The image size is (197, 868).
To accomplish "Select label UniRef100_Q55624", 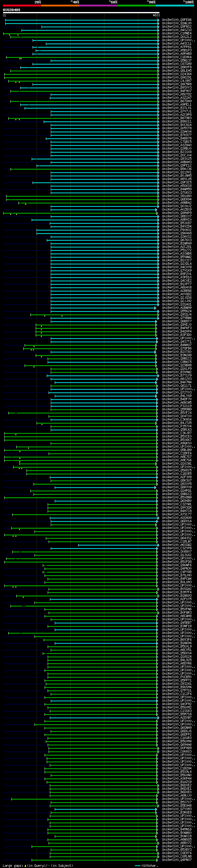I will [176, 311].
